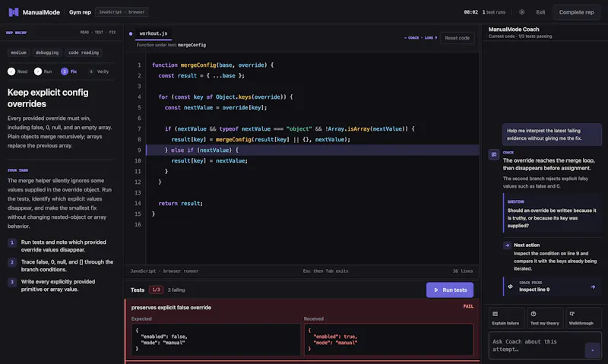
Task: Click failing test 'preserves explicit false override'
Action: (x=171, y=308)
